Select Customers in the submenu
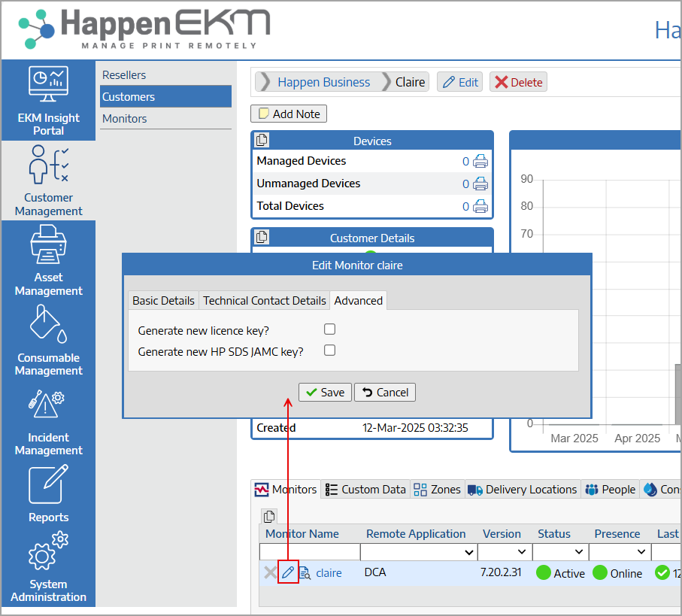682x616 pixels. point(165,96)
